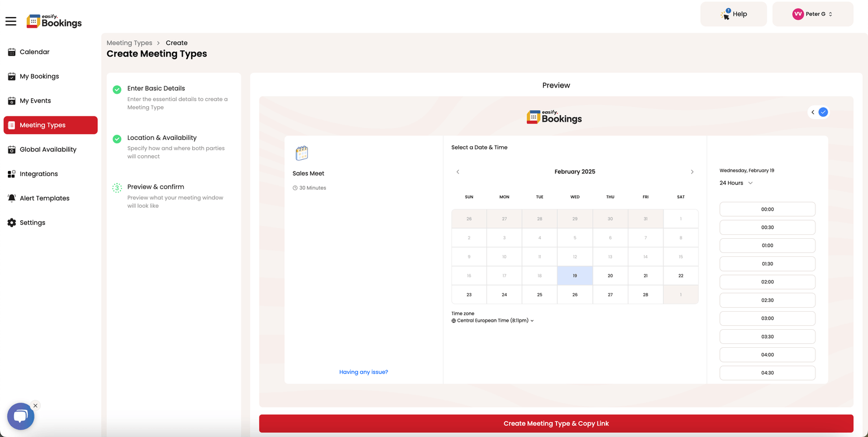Select the 04:00 time slot
The width and height of the screenshot is (868, 437).
click(767, 355)
